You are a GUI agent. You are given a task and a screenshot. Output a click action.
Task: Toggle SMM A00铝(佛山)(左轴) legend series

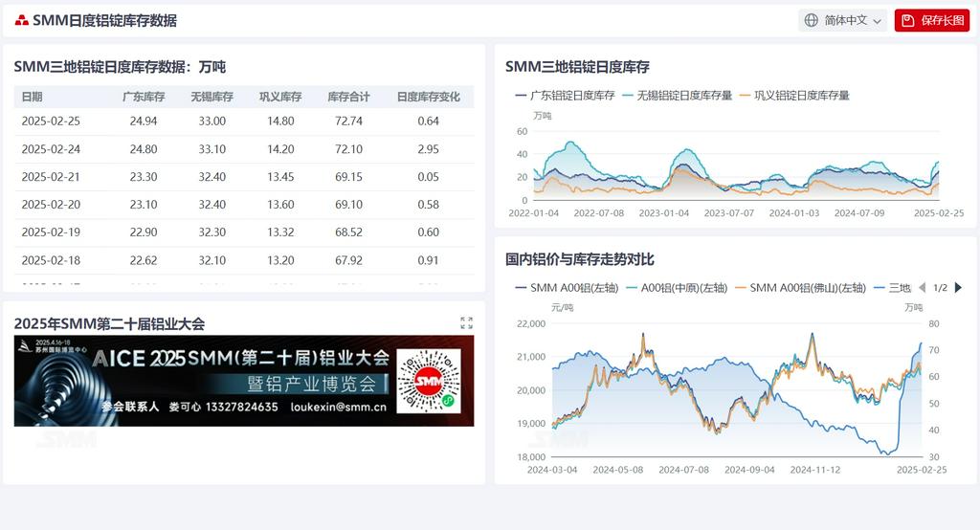click(801, 288)
